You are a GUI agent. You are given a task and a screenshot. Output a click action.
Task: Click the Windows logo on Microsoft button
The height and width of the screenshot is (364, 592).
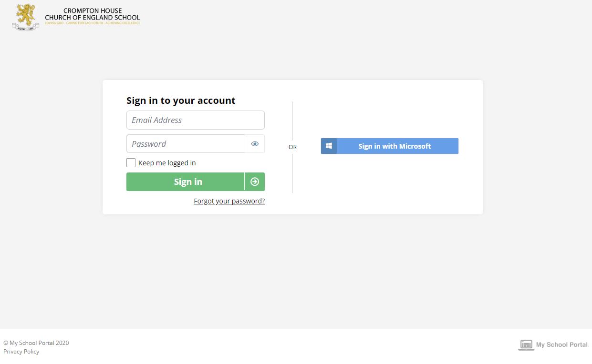329,146
